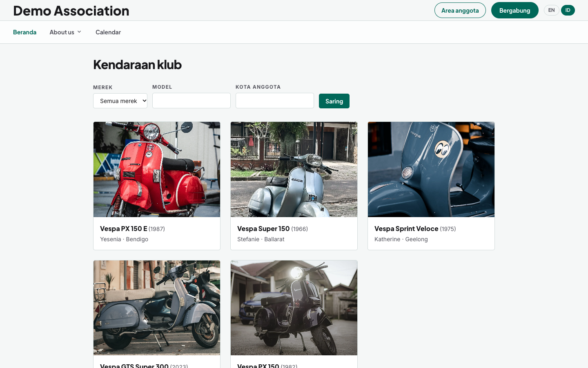Viewport: 588px width, 368px height.
Task: Click the Yesenia · Bendigo text
Action: tap(124, 239)
